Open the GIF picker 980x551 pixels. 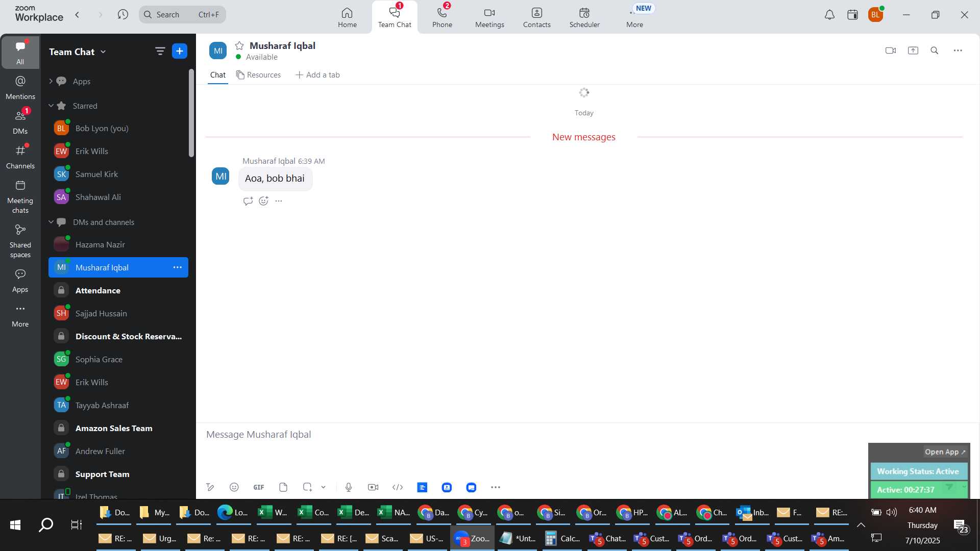pos(259,487)
